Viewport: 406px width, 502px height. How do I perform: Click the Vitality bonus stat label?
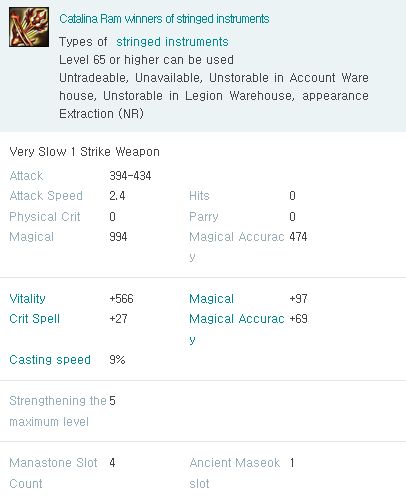click(x=27, y=299)
